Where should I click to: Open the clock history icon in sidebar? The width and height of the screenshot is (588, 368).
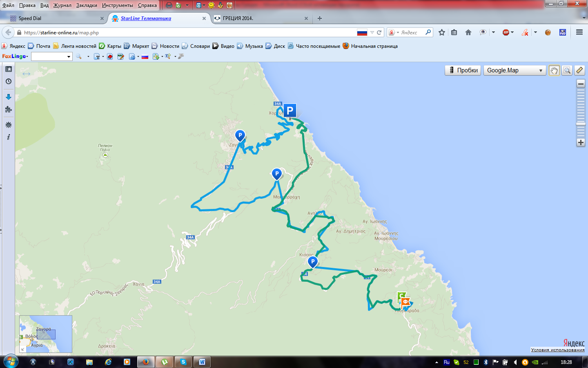click(x=9, y=82)
